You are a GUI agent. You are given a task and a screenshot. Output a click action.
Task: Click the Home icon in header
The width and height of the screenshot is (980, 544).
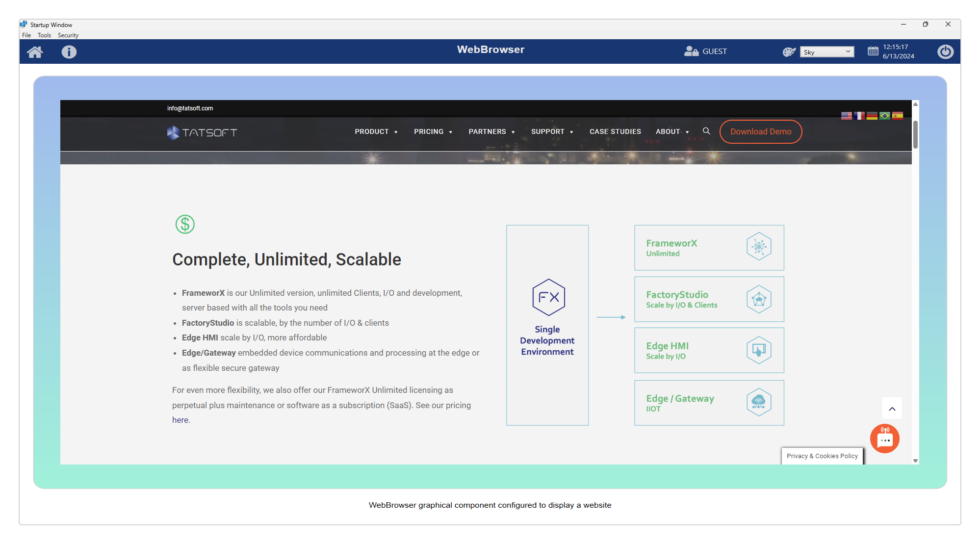point(35,52)
